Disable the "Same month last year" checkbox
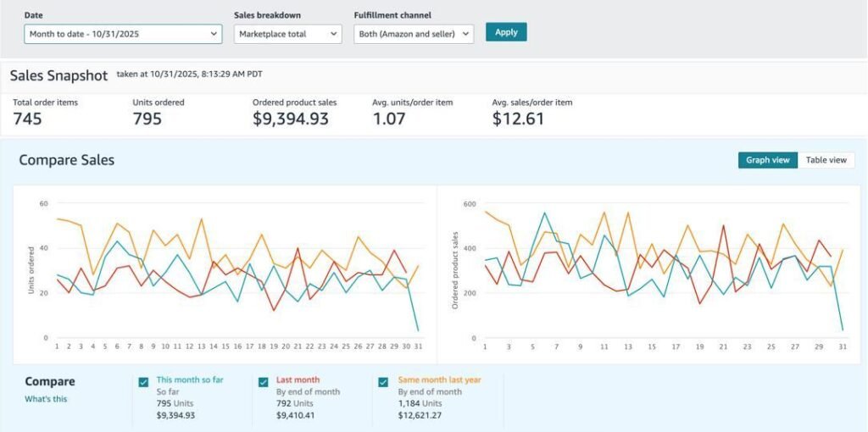Screen dimensions: 868x432 pos(384,382)
